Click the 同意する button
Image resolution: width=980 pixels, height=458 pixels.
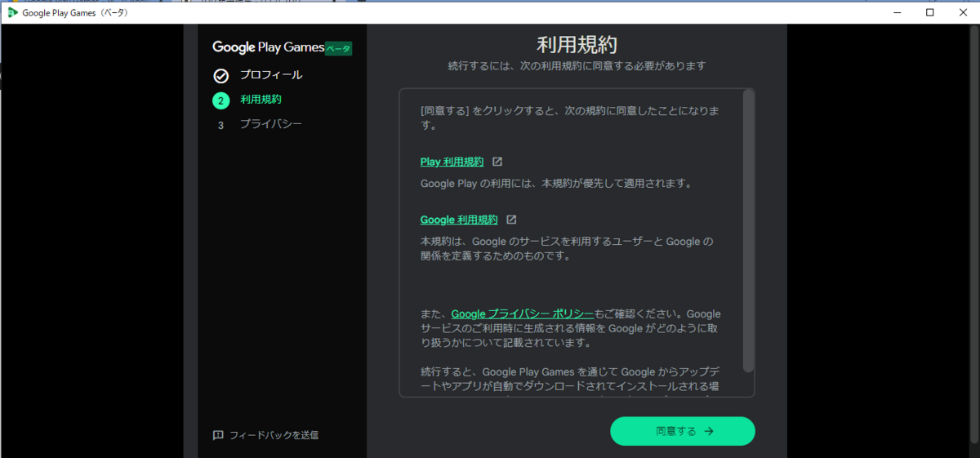tap(683, 431)
